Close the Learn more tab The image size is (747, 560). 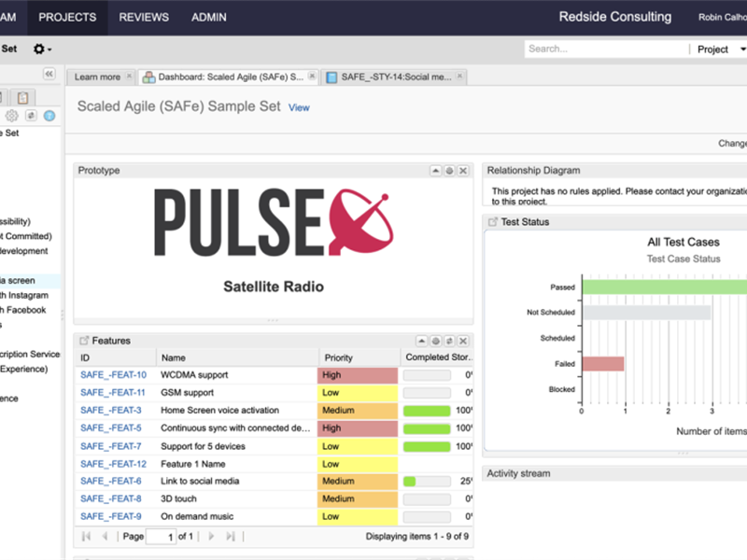[129, 77]
